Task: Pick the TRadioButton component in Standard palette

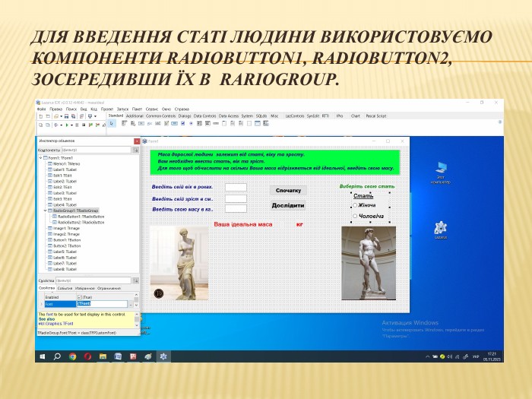Action: tap(191, 123)
